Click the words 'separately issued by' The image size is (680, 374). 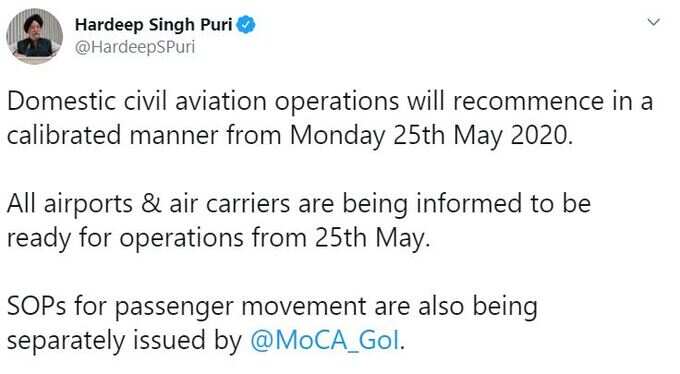click(124, 341)
